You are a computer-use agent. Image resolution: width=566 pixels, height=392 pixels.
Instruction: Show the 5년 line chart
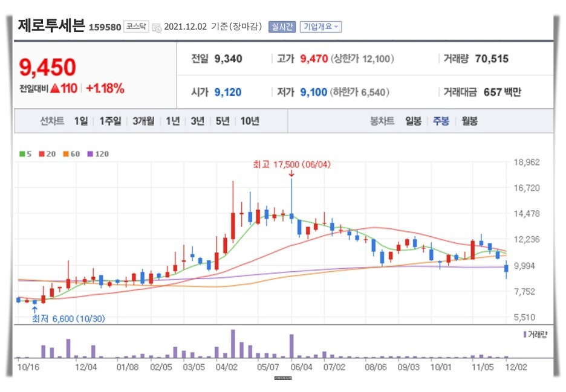pyautogui.click(x=223, y=121)
